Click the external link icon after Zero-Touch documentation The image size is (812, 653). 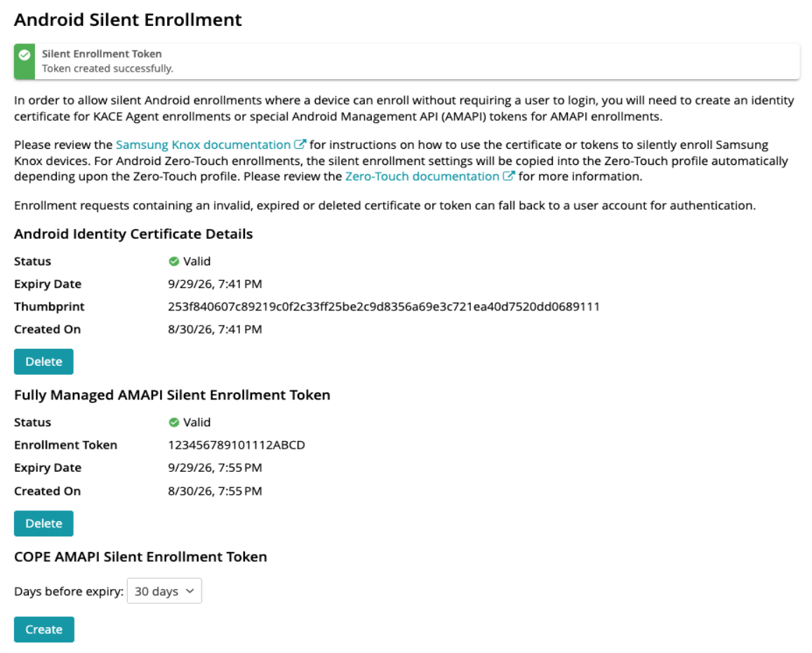coord(509,176)
